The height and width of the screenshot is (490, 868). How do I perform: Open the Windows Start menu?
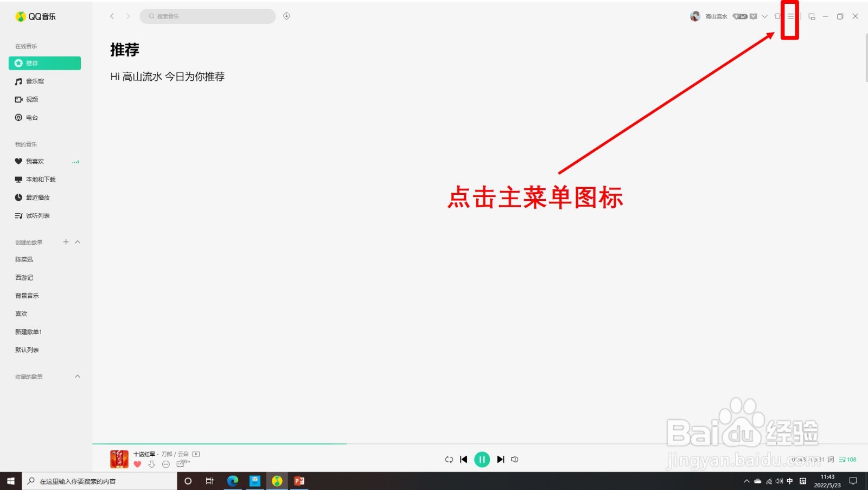coord(11,481)
